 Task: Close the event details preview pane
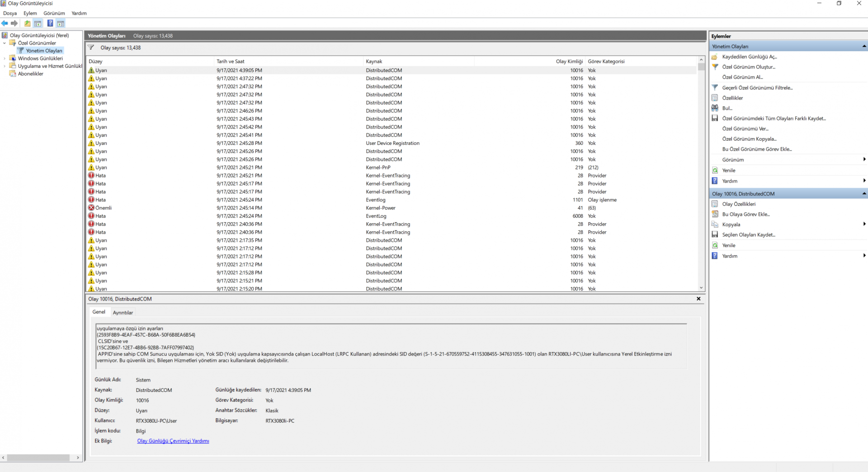pos(698,299)
